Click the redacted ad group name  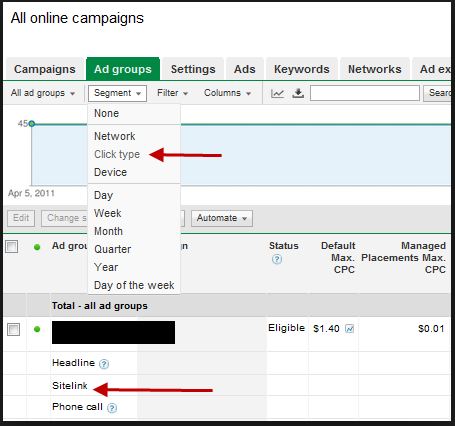[x=113, y=332]
